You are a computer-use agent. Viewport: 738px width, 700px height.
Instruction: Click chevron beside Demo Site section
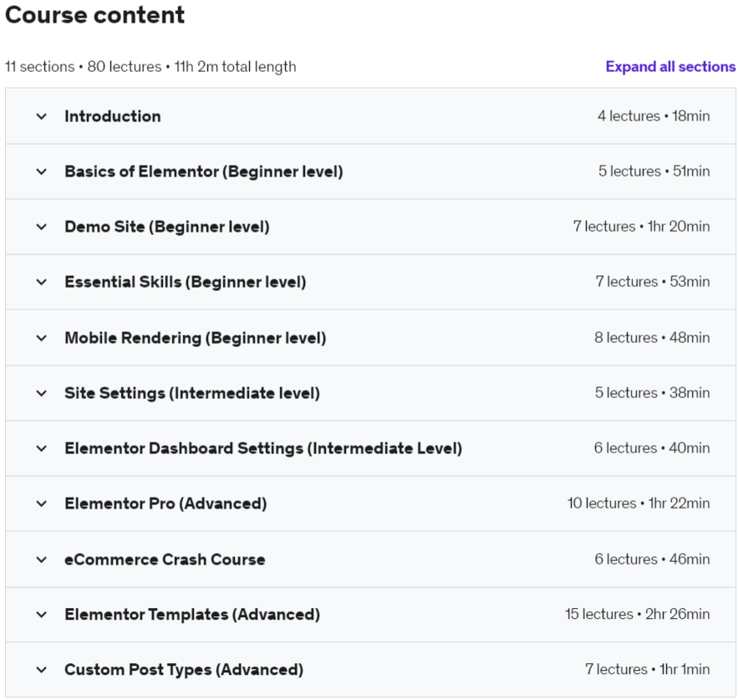(42, 227)
